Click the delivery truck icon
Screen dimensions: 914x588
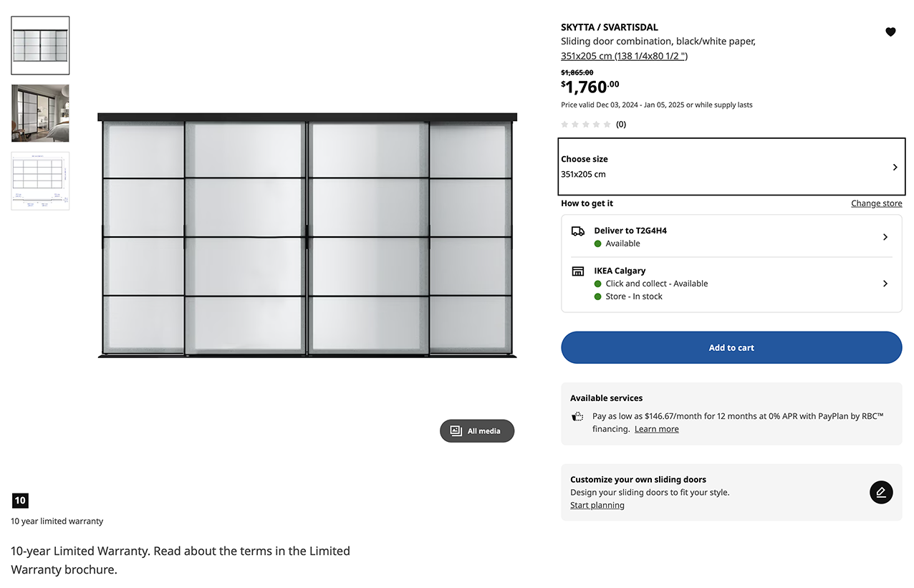coord(577,231)
